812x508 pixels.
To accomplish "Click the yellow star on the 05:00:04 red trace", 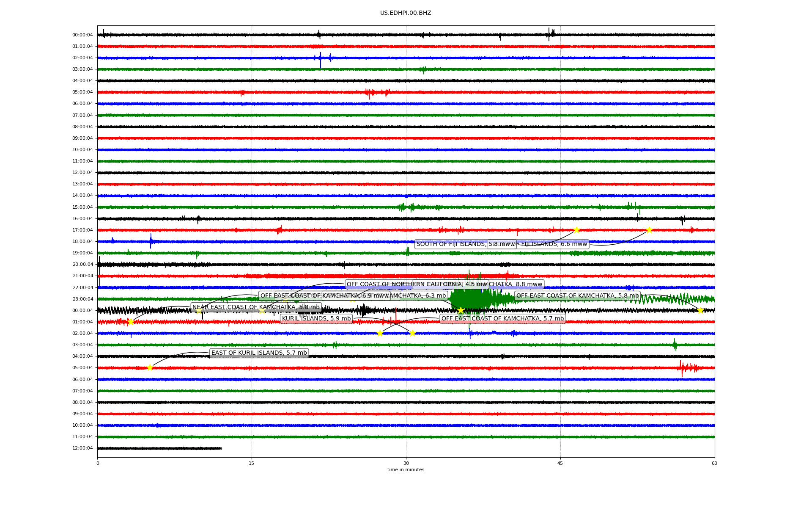I will pyautogui.click(x=150, y=367).
